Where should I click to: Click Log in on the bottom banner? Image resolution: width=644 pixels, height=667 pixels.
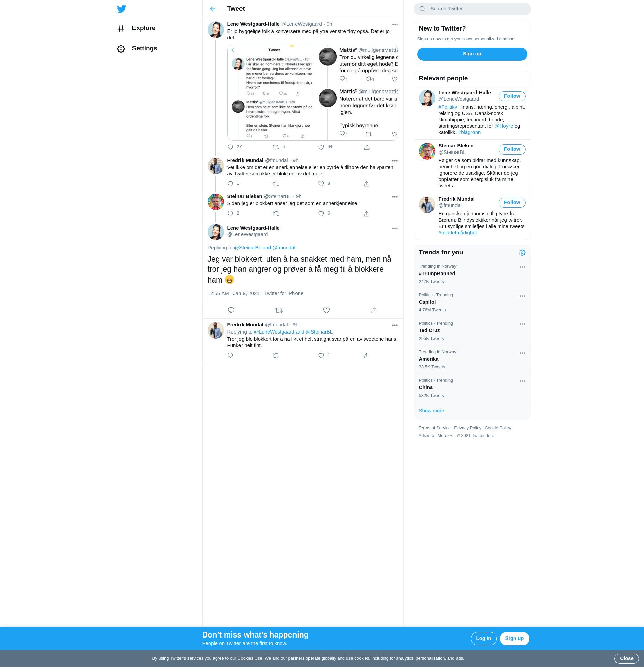click(484, 639)
